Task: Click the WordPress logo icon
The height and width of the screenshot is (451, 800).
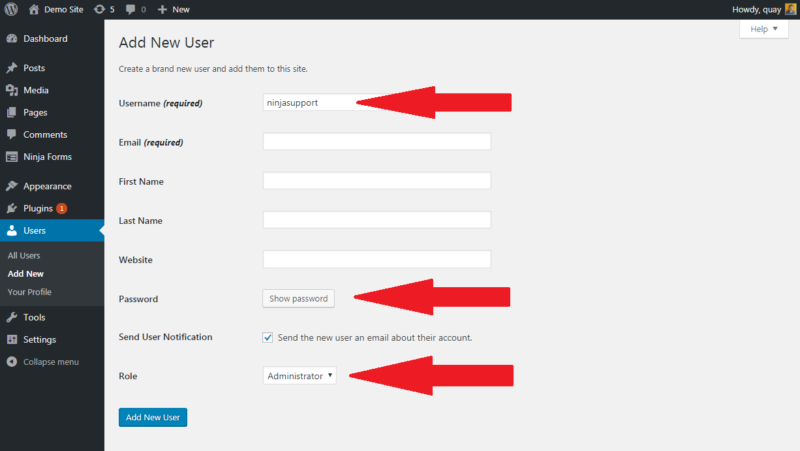Action: [11, 9]
